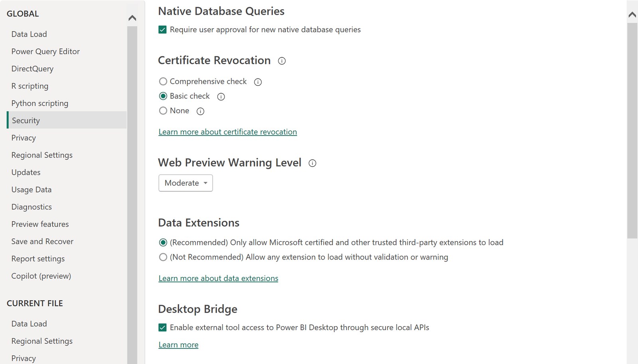Click main panel scroll-up arrow
The width and height of the screenshot is (638, 364).
tap(632, 15)
